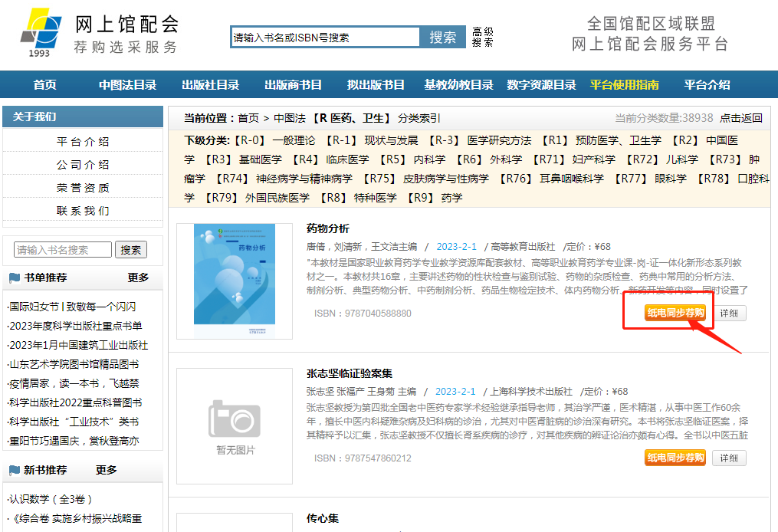Click 点击返回 link

(741, 118)
